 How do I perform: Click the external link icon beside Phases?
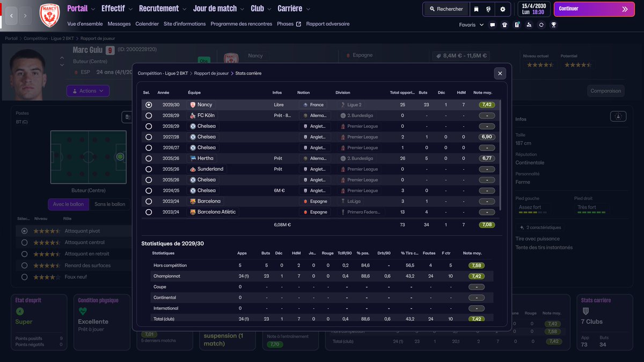299,24
